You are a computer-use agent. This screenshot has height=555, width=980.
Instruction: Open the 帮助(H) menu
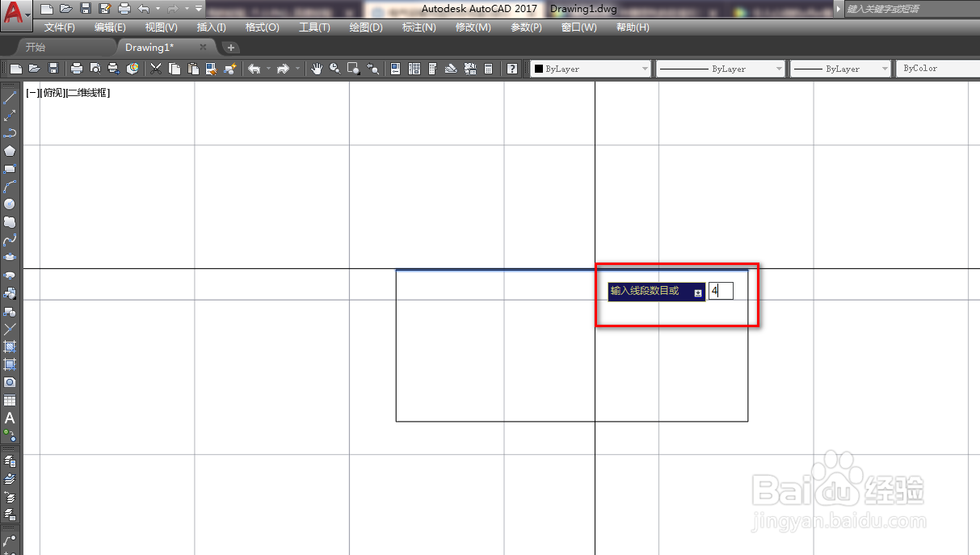633,27
